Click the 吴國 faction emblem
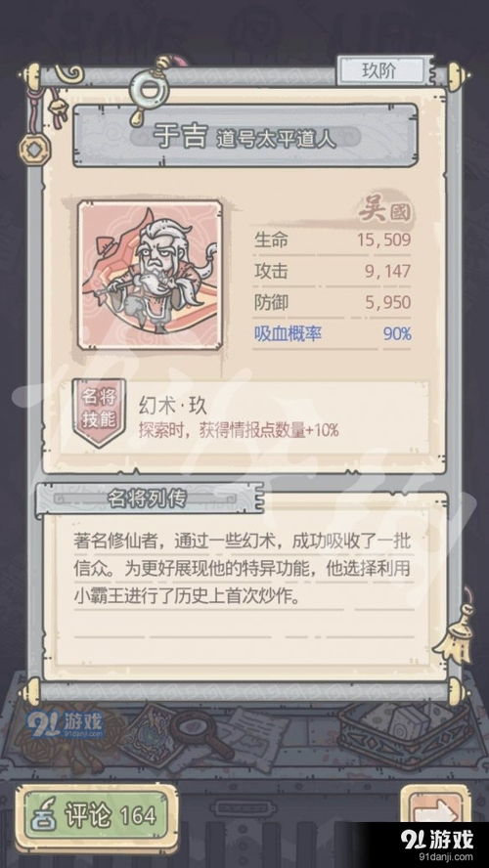Image resolution: width=489 pixels, height=868 pixels. (385, 212)
